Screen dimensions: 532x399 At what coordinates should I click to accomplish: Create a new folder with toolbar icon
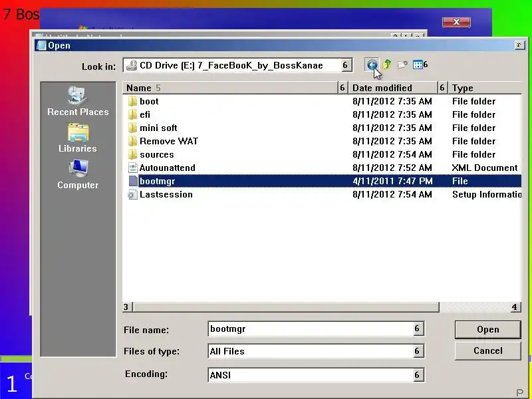click(x=402, y=65)
